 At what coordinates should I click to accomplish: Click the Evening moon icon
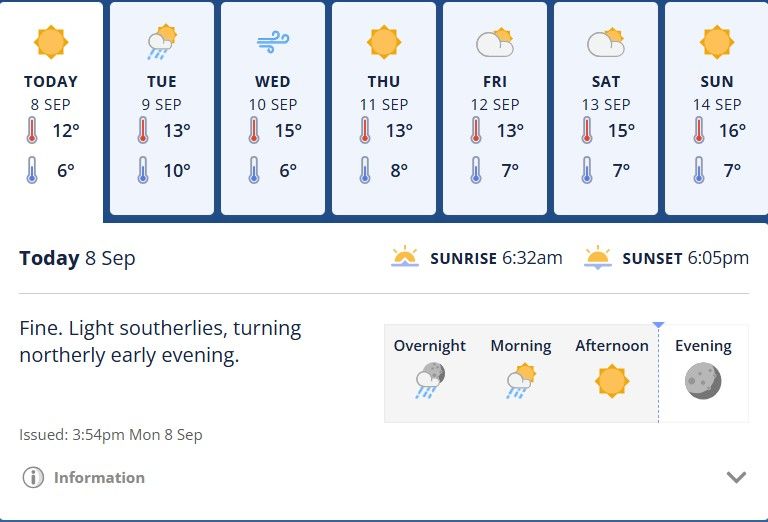point(703,381)
